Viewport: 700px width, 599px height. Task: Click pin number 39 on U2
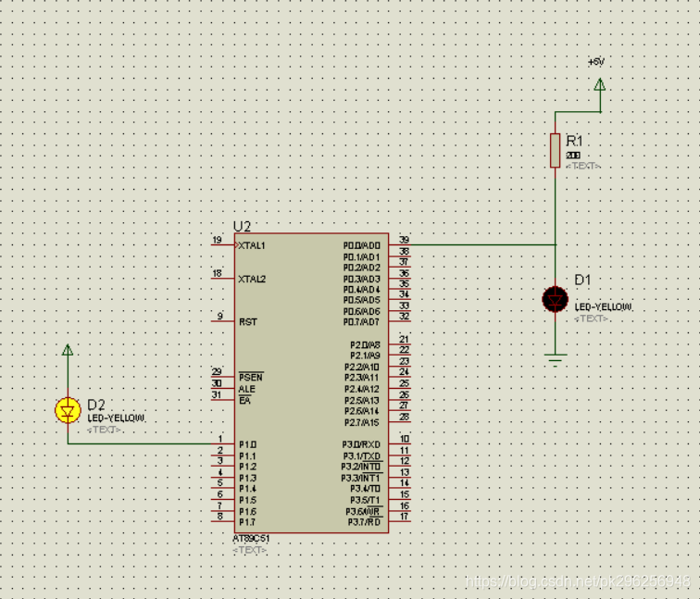pos(404,240)
